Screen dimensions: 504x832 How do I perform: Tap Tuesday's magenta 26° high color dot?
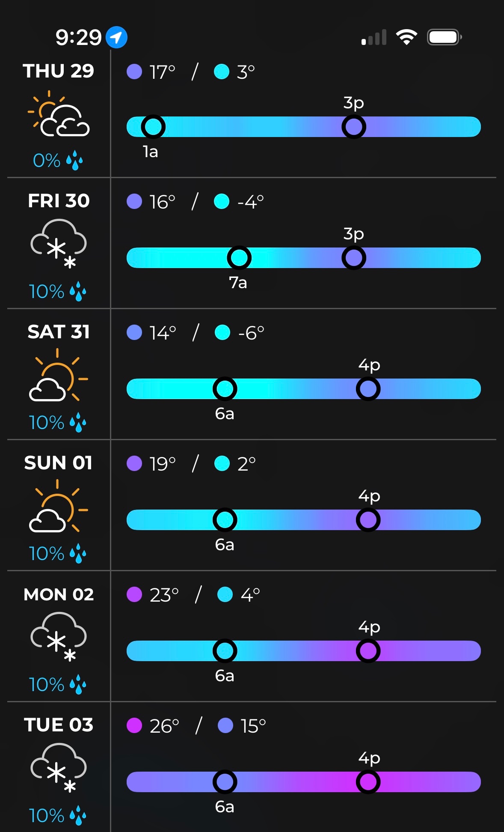(x=134, y=725)
